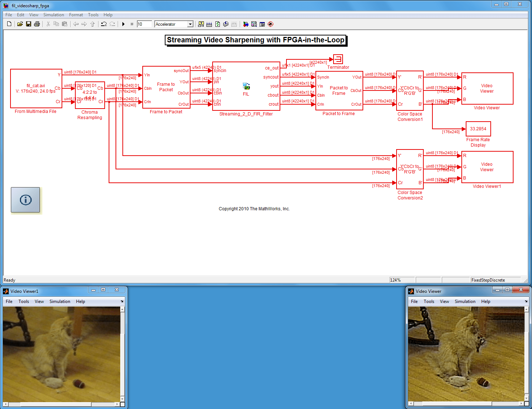Open the Help menu in fil_videosharp_fpga
Screen dimensions: 532x409
(108, 15)
